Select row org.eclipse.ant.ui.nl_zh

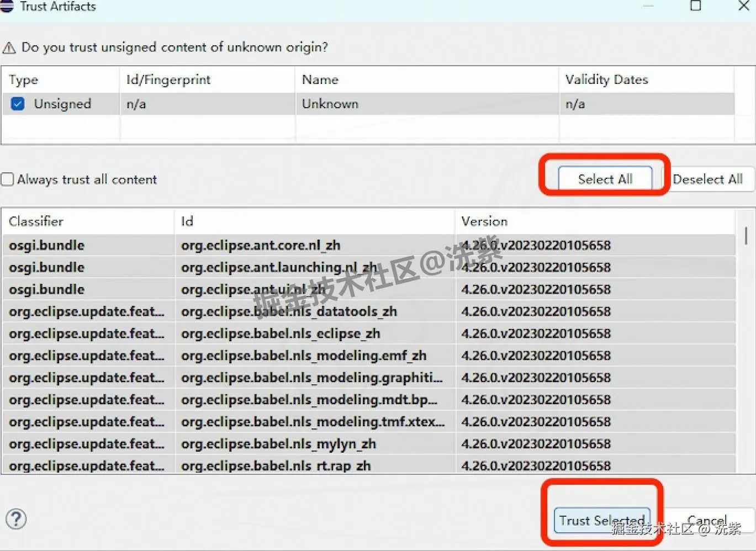coord(368,289)
